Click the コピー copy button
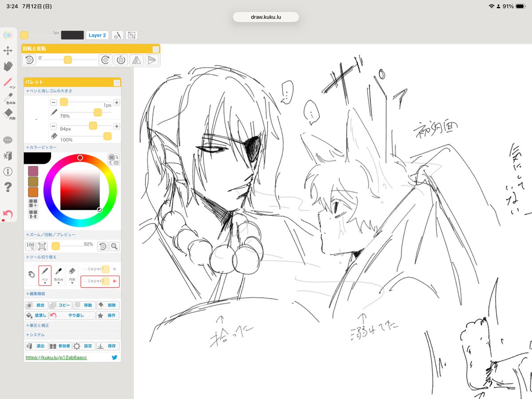 [x=60, y=305]
